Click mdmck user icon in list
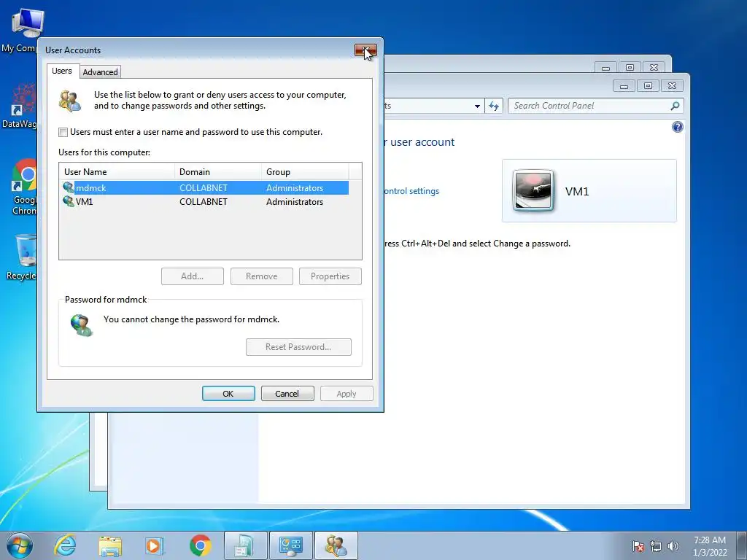Screen dimensions: 747x560 tap(68, 187)
